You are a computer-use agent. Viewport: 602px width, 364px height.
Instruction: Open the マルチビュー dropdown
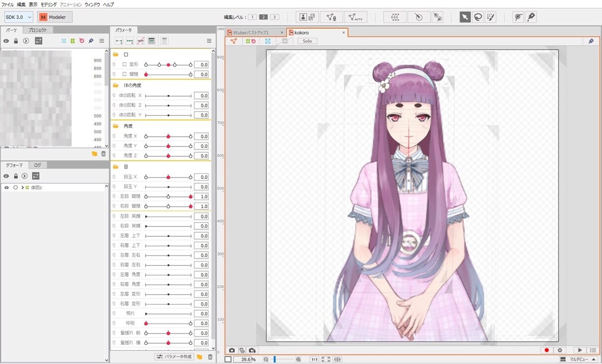click(578, 360)
